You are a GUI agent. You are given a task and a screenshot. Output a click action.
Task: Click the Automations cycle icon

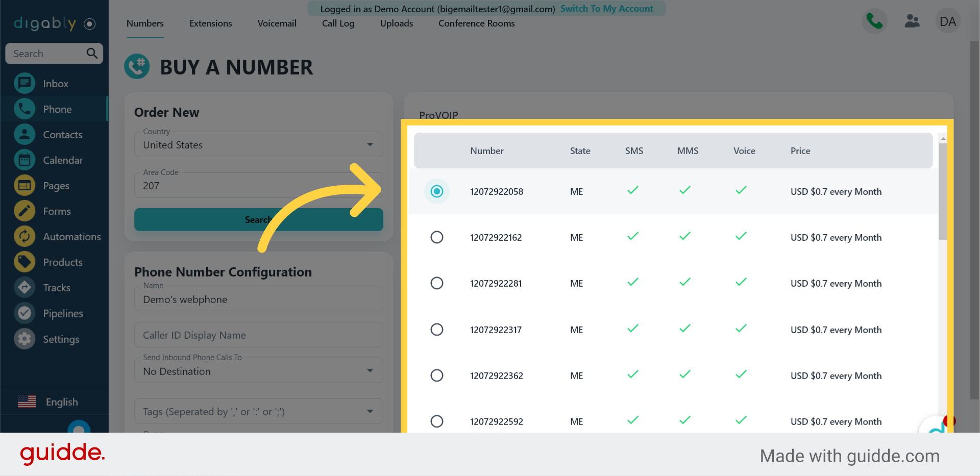24,236
